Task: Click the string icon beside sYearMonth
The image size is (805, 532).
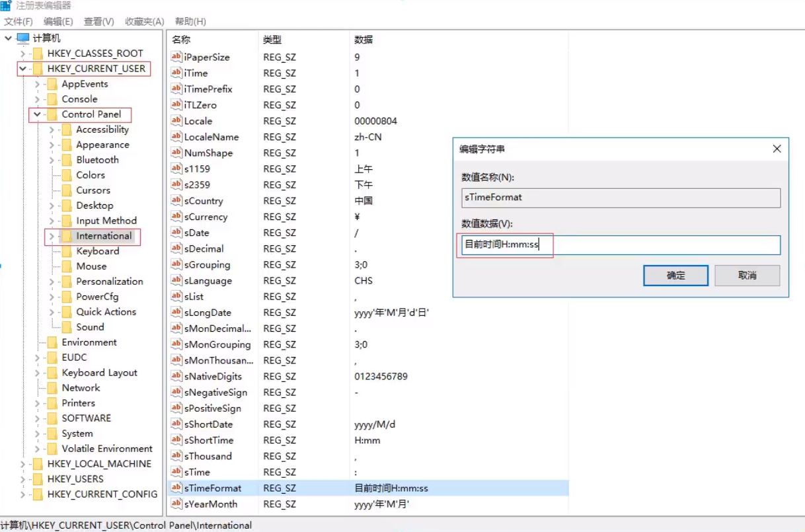Action: coord(176,504)
